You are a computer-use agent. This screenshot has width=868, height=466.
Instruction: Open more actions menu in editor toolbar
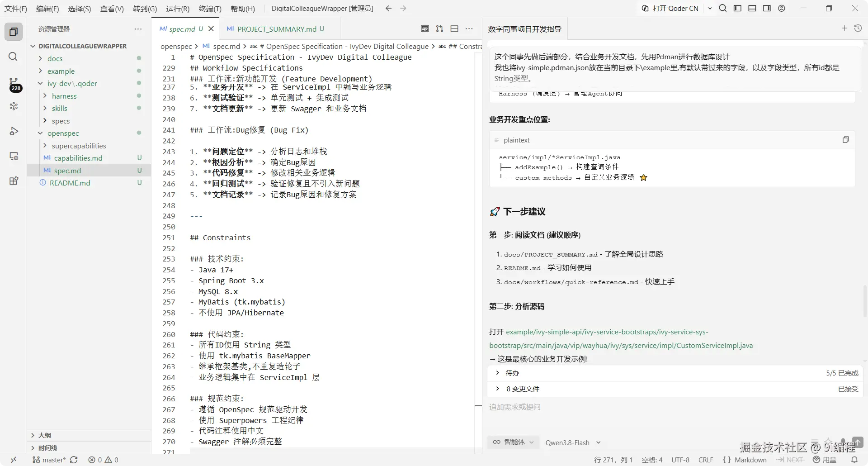(469, 29)
